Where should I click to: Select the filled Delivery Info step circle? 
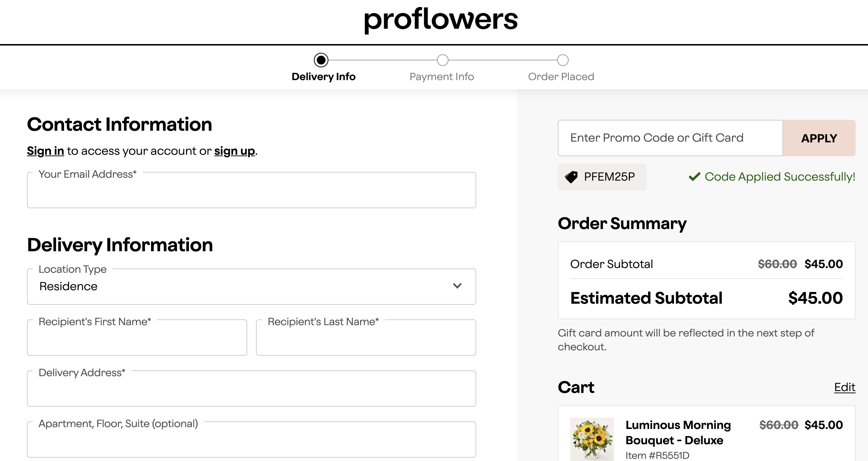pos(322,60)
